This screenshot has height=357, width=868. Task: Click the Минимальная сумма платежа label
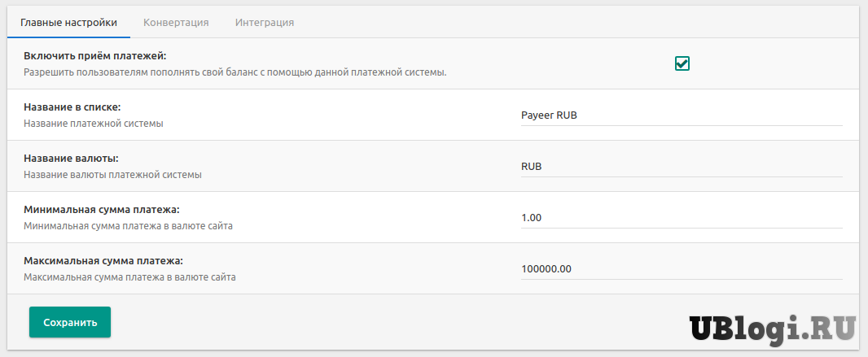point(101,210)
